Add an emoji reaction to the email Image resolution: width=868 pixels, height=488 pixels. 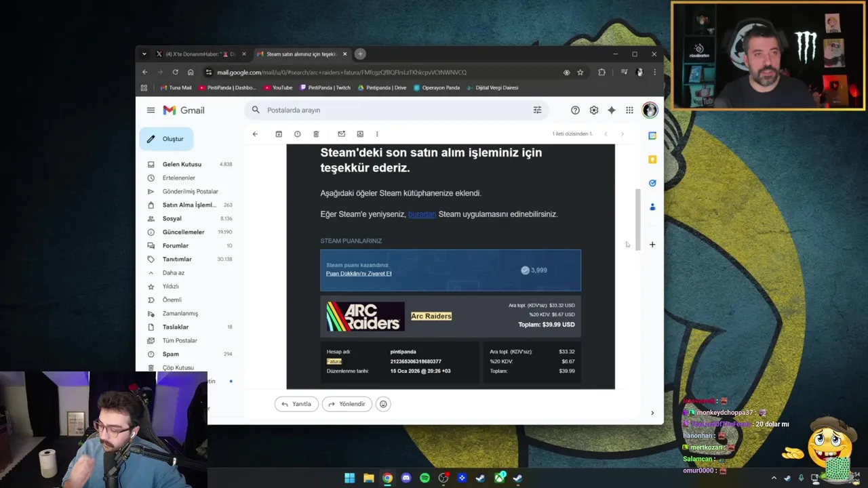pos(383,404)
